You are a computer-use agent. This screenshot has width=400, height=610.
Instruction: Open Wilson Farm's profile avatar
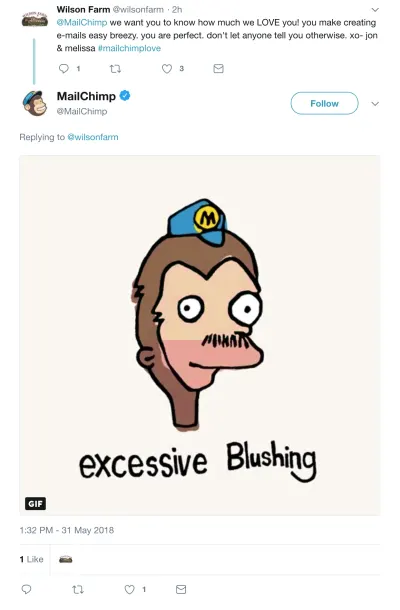(x=35, y=19)
